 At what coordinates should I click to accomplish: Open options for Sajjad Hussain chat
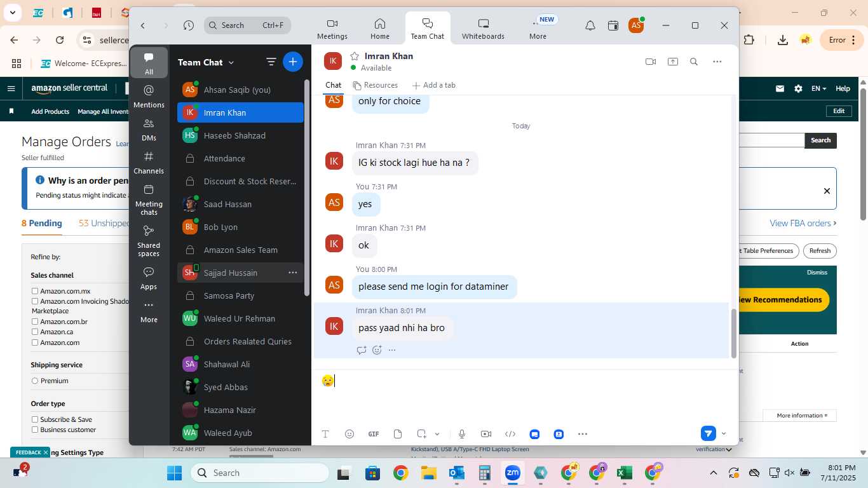tap(293, 273)
